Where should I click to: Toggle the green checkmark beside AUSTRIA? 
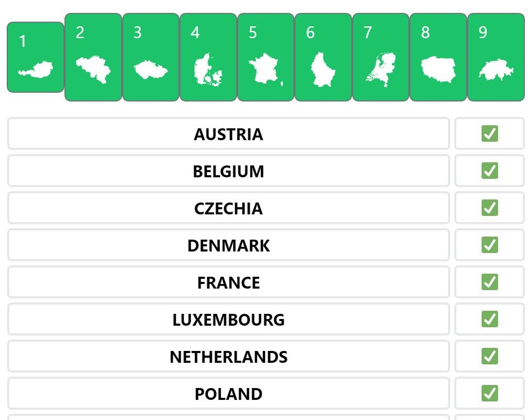click(490, 133)
